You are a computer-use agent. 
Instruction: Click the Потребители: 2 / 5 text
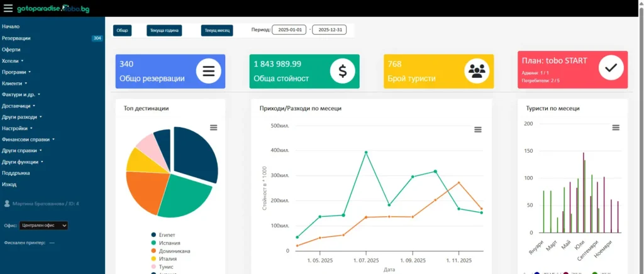[x=540, y=81]
